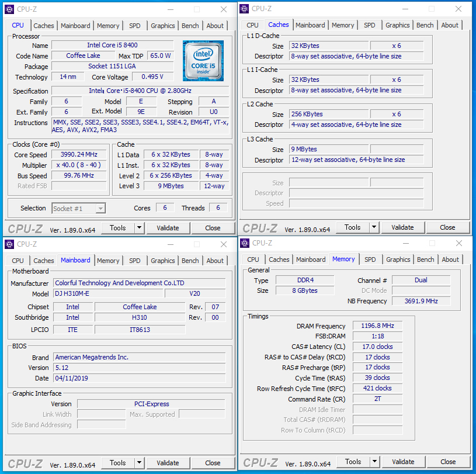Click CPU-Z app icon in Mainboard window title bar
This screenshot has height=474, width=476.
(x=9, y=244)
